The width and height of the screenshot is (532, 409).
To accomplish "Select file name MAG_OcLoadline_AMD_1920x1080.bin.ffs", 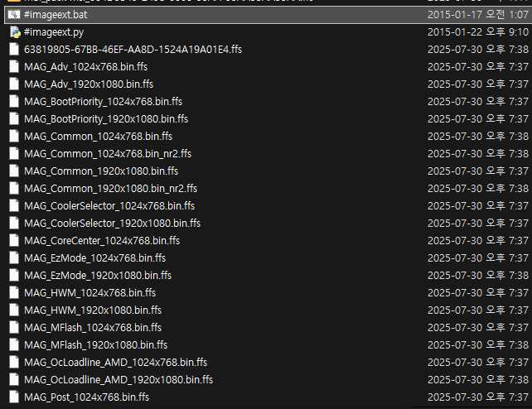I will tap(118, 380).
